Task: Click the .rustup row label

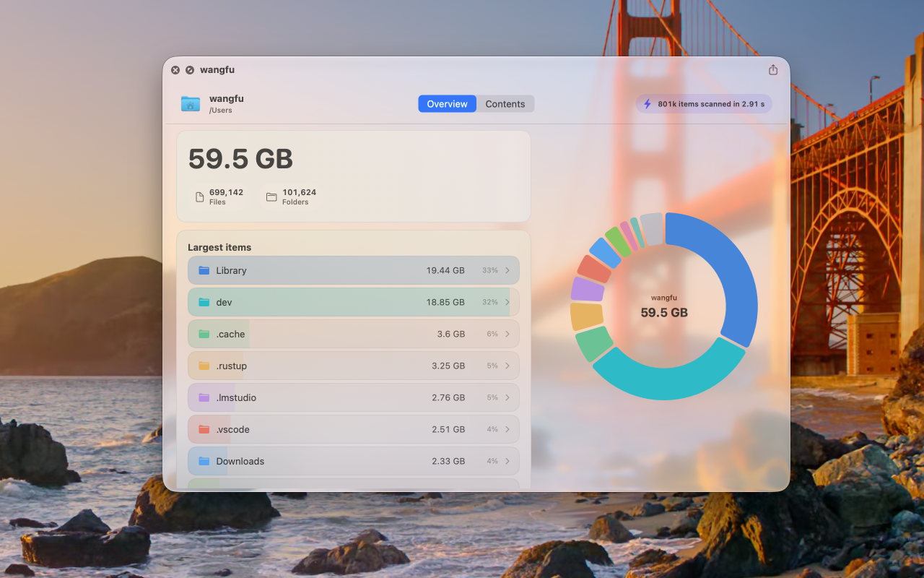Action: tap(231, 366)
